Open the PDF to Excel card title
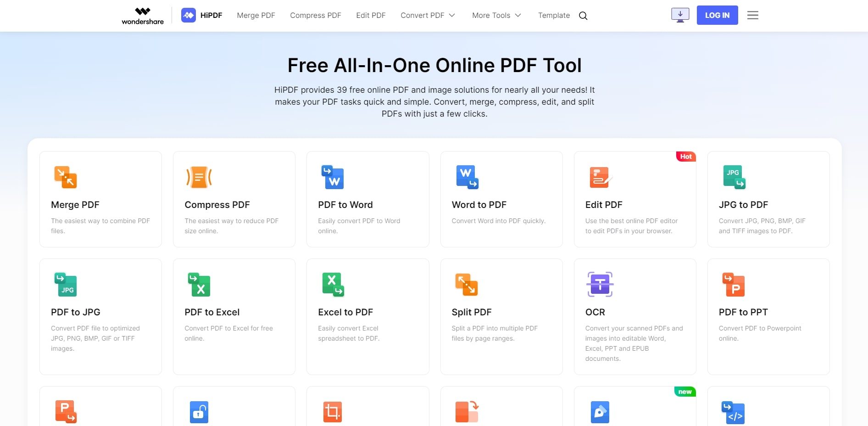 click(x=212, y=312)
